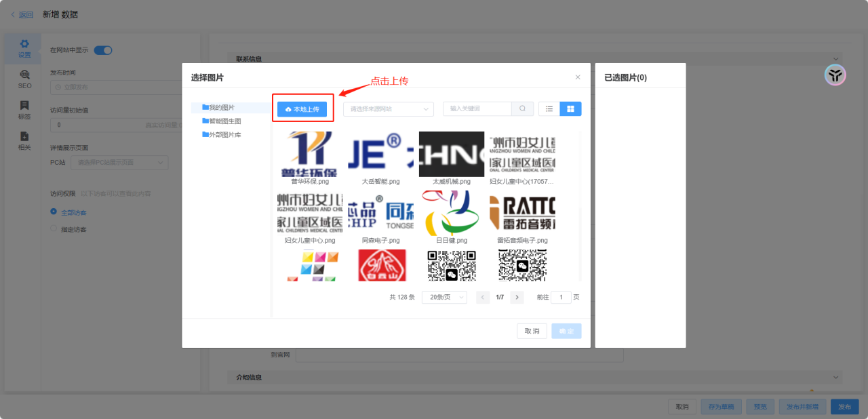Open the 相关 sidebar tab
This screenshot has width=868, height=419.
tap(24, 141)
